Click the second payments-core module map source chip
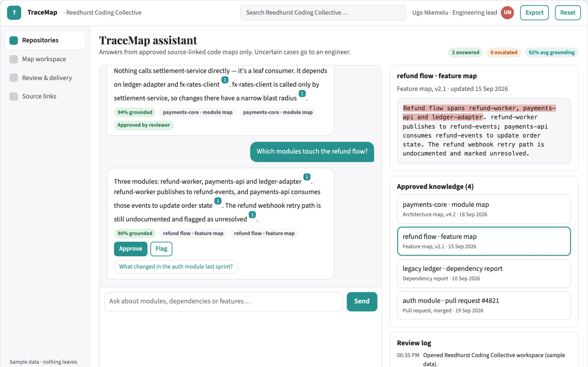 coord(278,112)
